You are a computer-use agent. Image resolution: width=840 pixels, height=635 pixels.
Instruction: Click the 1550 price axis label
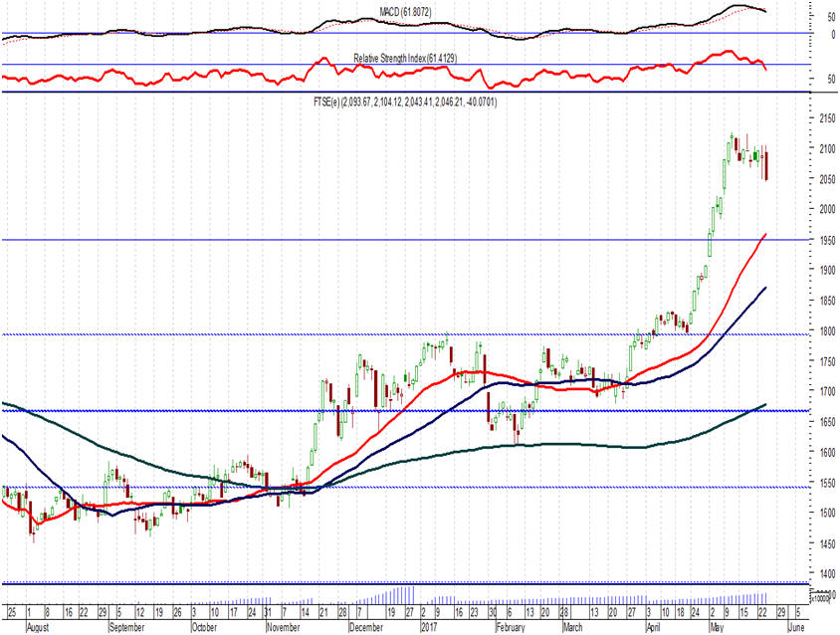(x=828, y=483)
